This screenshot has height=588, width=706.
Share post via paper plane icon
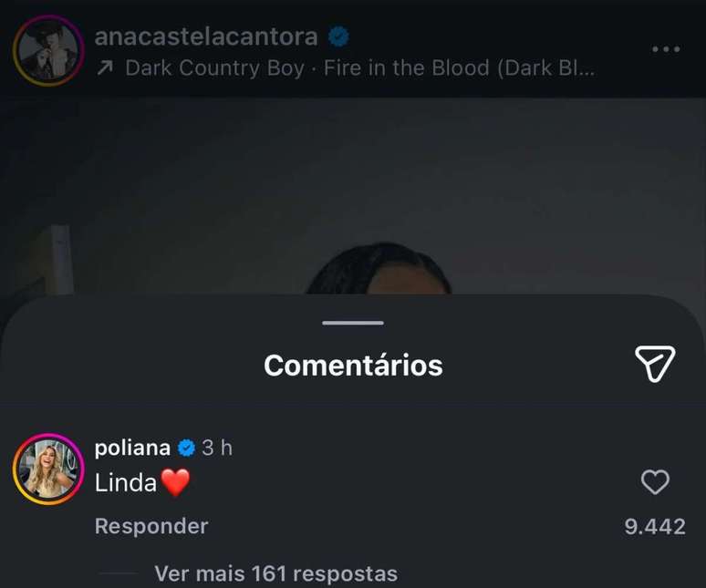655,364
